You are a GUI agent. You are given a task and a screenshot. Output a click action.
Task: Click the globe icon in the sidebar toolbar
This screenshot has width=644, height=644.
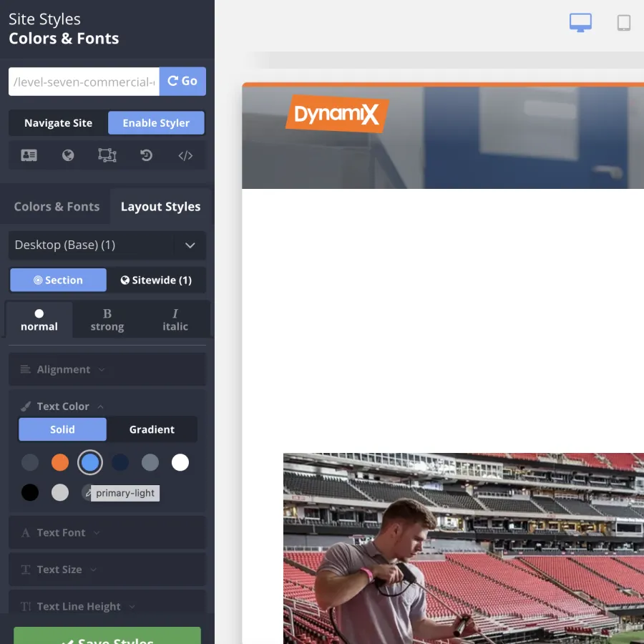(x=67, y=155)
